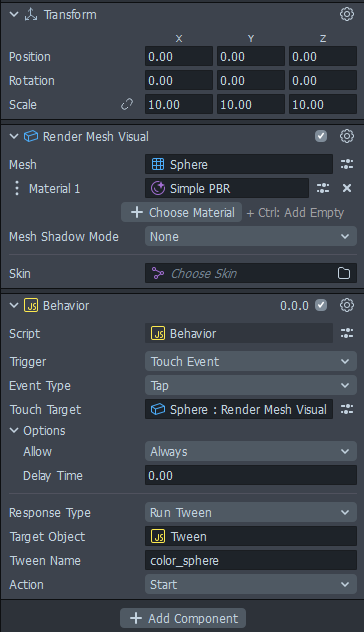Open the Touch Target options icon
This screenshot has width=364, height=632.
[x=347, y=410]
